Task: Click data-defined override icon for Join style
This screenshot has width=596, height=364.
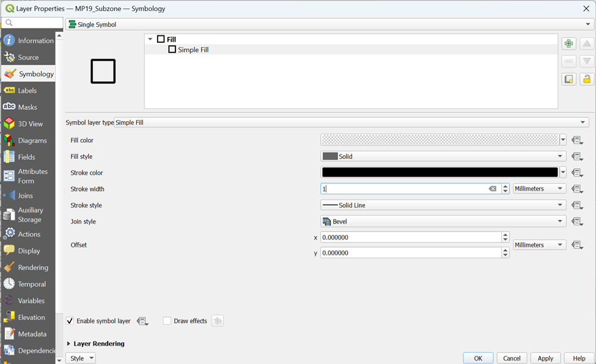Action: pyautogui.click(x=577, y=222)
